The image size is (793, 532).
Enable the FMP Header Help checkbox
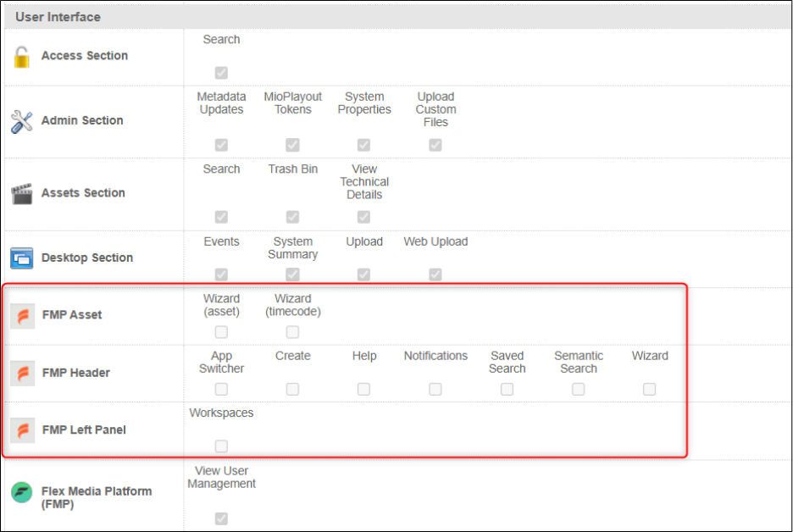(x=363, y=390)
